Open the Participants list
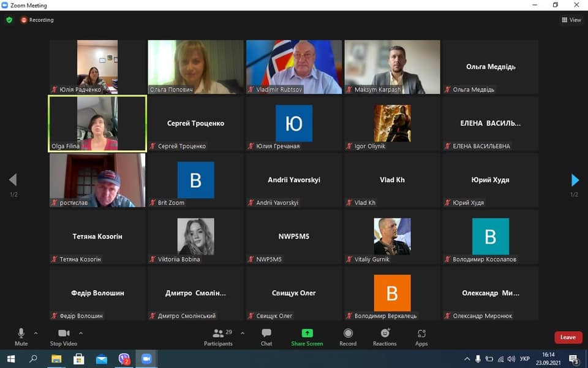The width and height of the screenshot is (588, 368). click(x=218, y=336)
